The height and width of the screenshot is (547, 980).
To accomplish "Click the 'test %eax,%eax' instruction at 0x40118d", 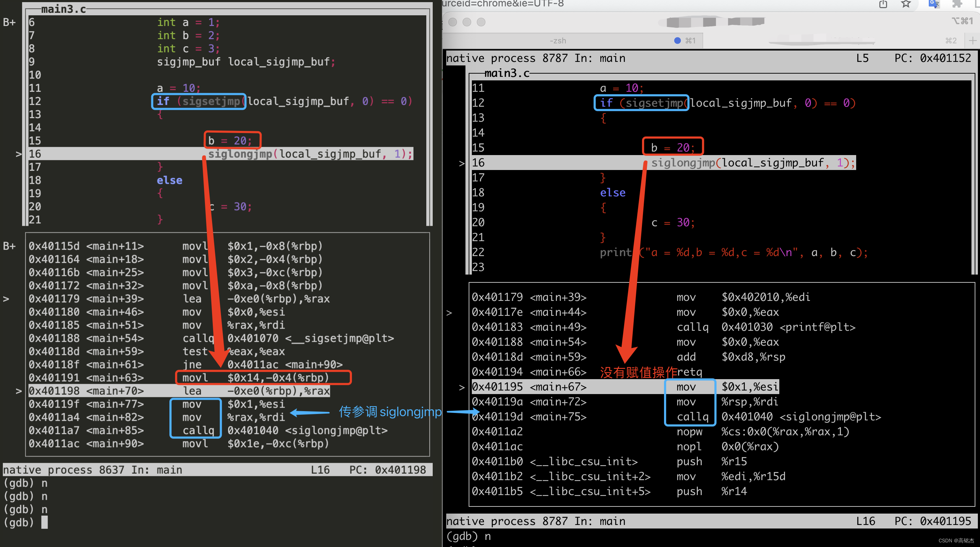I will tap(233, 351).
